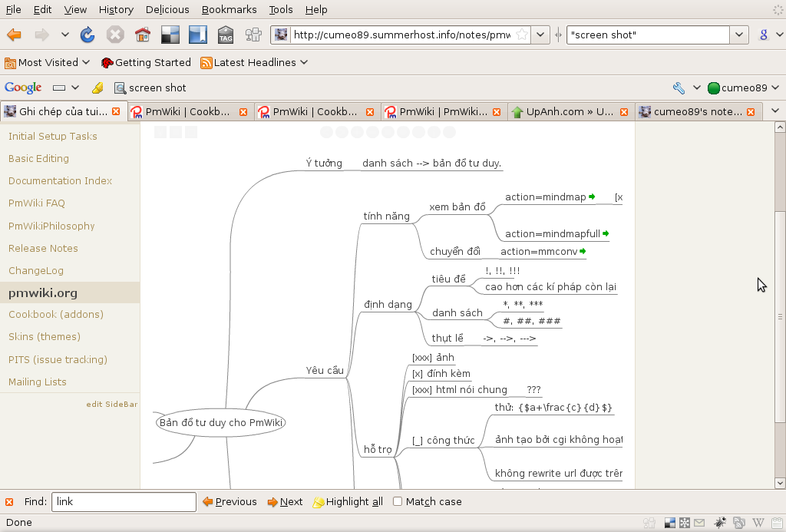786x532 pixels.
Task: Click the Next button in the find bar
Action: [x=286, y=502]
